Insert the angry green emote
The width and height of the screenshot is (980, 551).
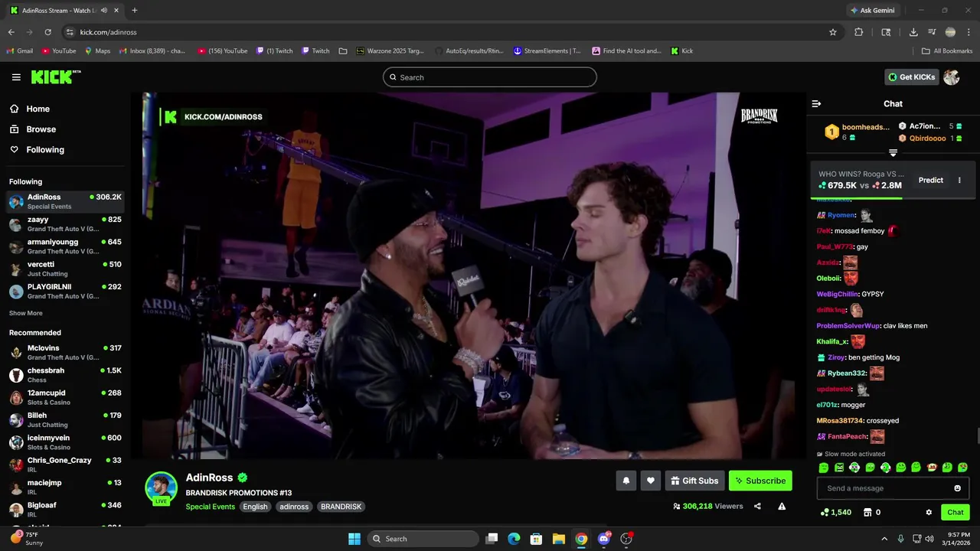point(839,468)
